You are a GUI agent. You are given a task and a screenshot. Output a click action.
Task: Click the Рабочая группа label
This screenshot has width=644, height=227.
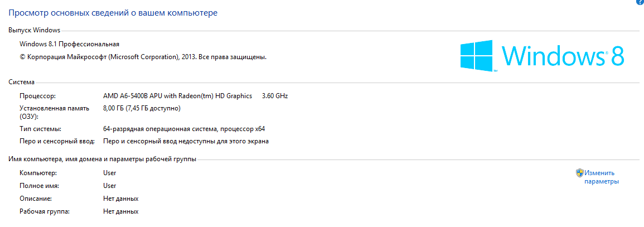coord(47,211)
